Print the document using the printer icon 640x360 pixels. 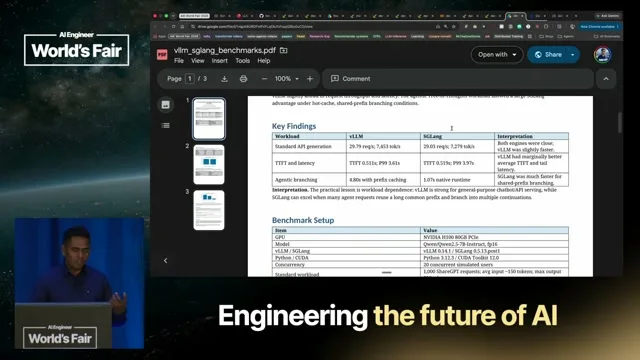pyautogui.click(x=243, y=79)
